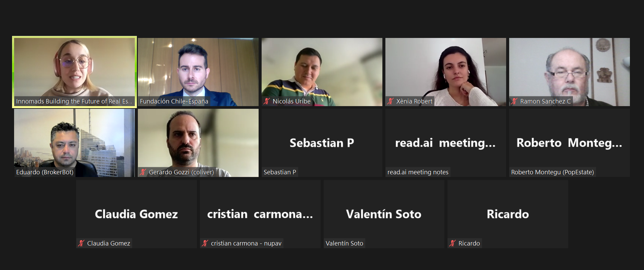Select the read.ai meeting notes tile
The width and height of the screenshot is (644, 270).
446,143
